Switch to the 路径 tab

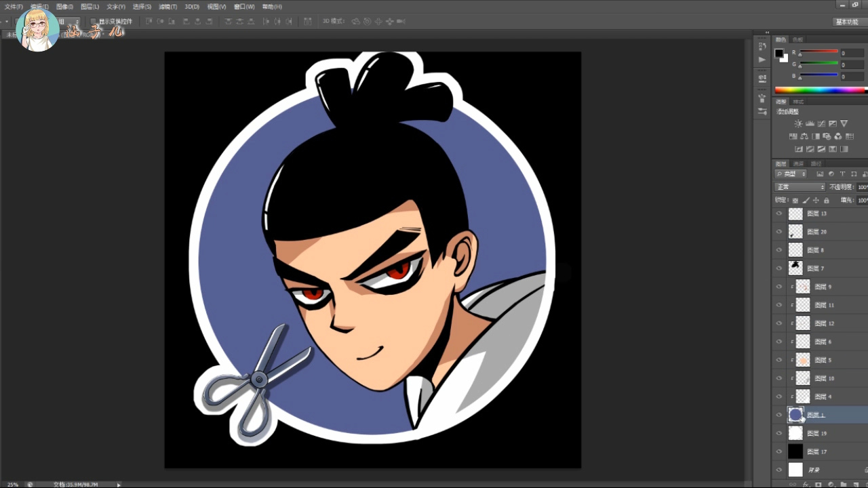[816, 164]
